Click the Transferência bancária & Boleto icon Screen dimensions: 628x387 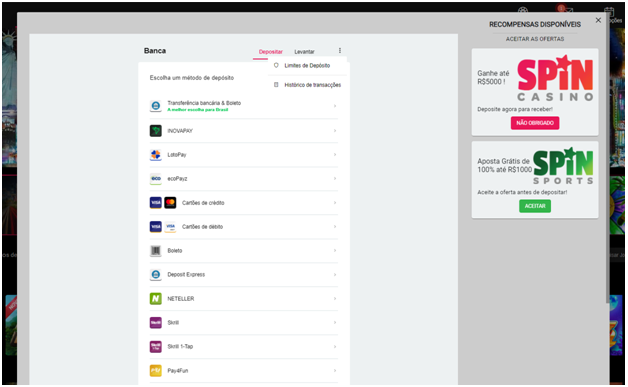point(156,106)
